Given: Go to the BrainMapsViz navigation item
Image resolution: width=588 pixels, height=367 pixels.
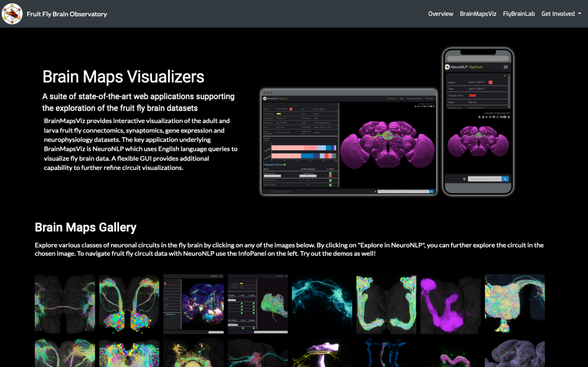Looking at the screenshot, I should pyautogui.click(x=478, y=14).
